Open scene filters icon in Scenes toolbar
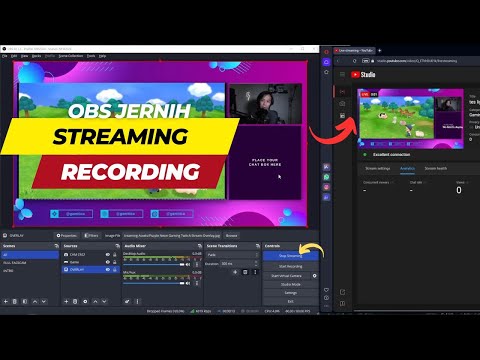Viewport: 480px width, 360px height. click(25, 301)
